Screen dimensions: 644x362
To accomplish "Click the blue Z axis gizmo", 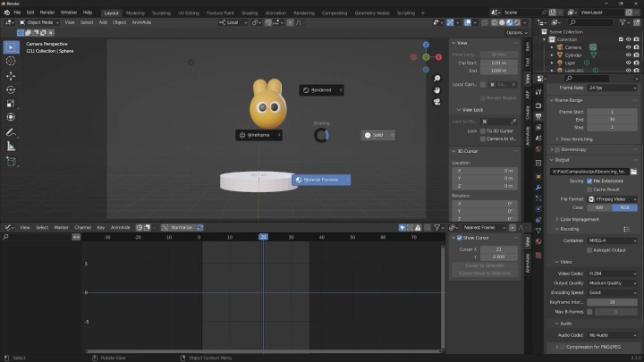I will tap(426, 45).
